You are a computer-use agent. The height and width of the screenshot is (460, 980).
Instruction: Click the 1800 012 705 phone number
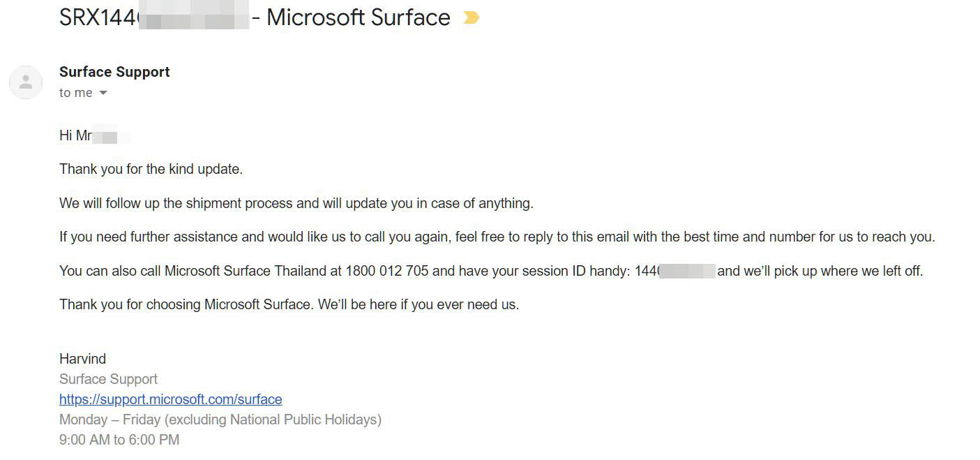pyautogui.click(x=387, y=271)
